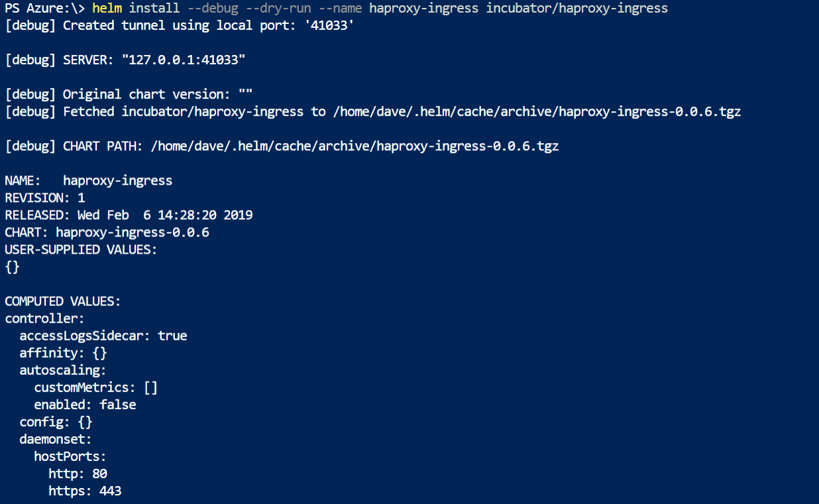Viewport: 819px width, 504px height.
Task: Click the NAME haproxy-ingress value
Action: [118, 181]
